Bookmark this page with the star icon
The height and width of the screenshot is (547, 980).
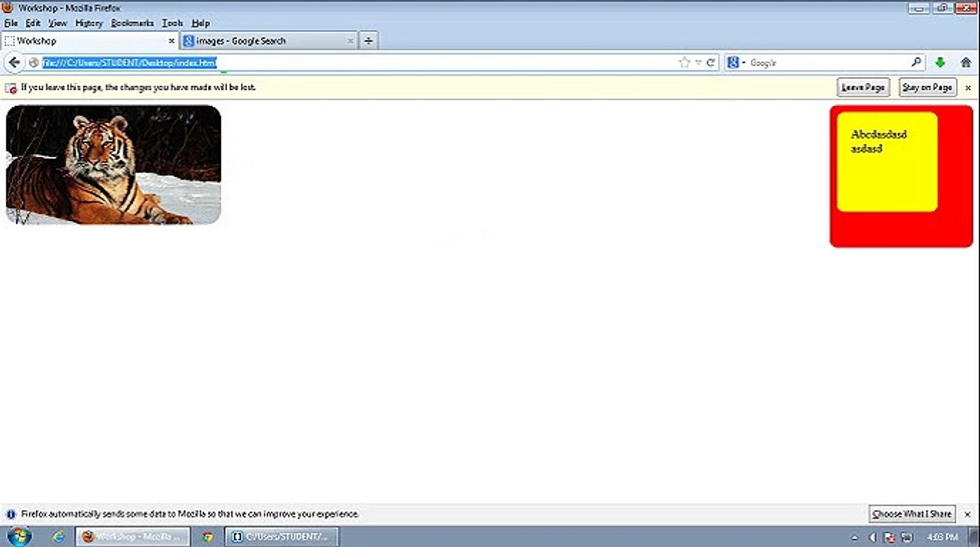coord(684,63)
